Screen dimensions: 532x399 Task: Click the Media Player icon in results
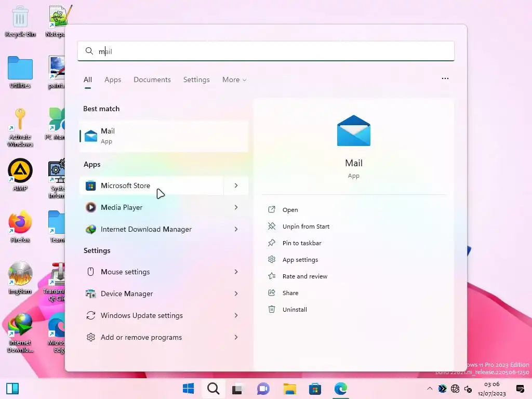pyautogui.click(x=90, y=207)
